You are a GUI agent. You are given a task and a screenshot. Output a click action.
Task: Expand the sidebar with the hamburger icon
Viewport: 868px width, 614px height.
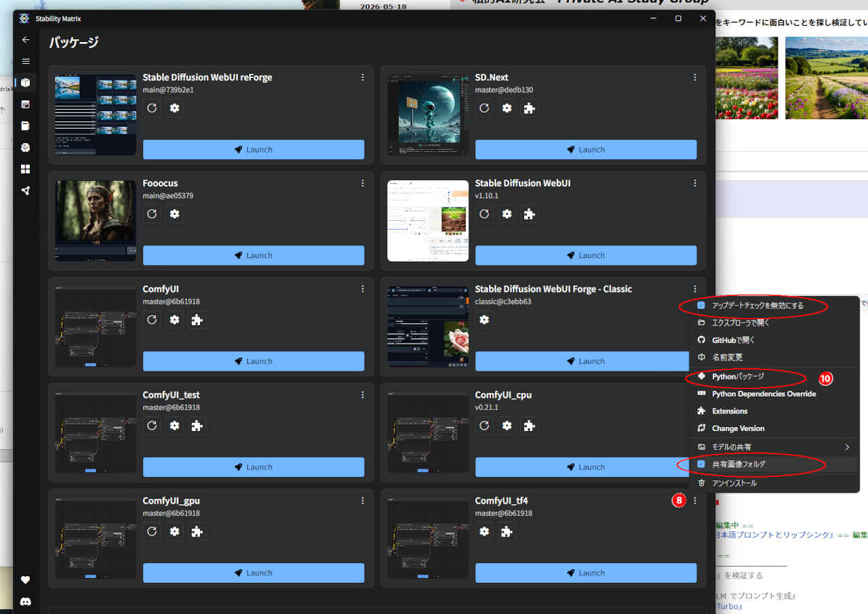[26, 61]
